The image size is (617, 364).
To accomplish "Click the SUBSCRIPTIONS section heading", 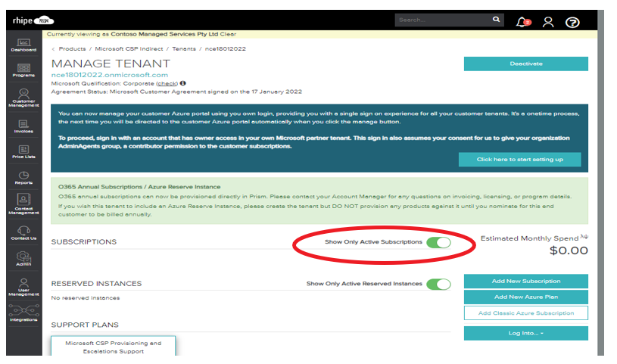I will coord(84,242).
